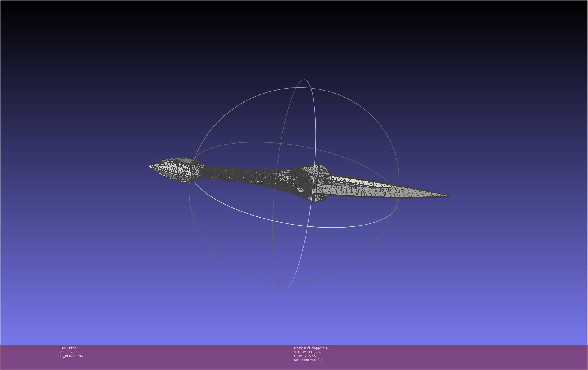Viewport: 588px width, 370px height.
Task: Click the BO_RENDERING status label
Action: point(71,356)
